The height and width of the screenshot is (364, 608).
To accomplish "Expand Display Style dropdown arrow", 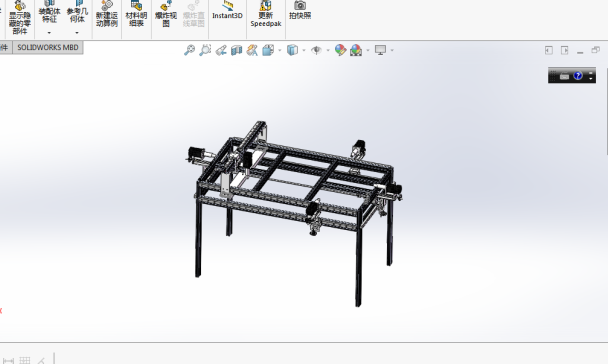I will pyautogui.click(x=304, y=50).
